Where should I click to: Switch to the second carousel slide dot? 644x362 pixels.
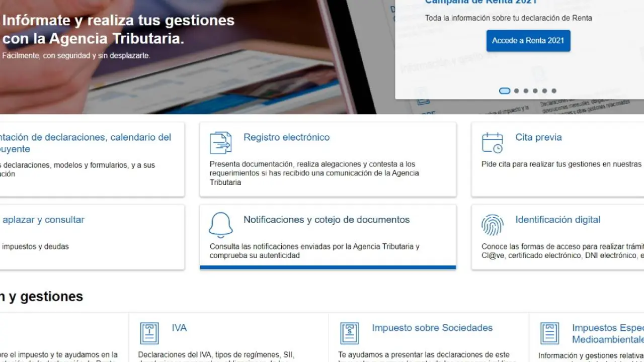516,91
